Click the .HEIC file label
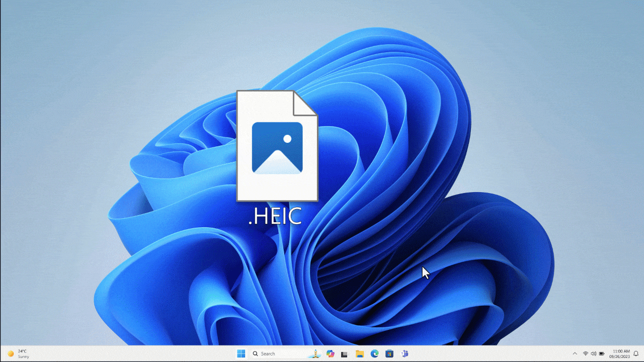Image resolution: width=644 pixels, height=362 pixels. pyautogui.click(x=275, y=216)
